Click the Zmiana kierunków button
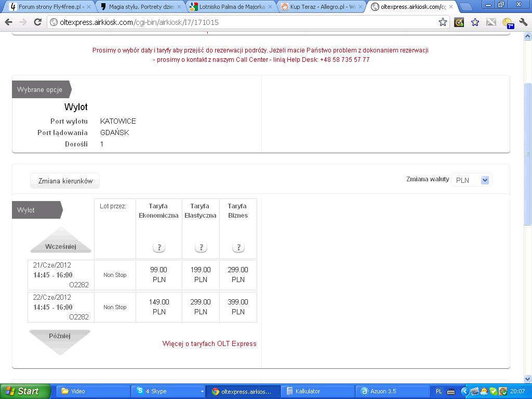 point(65,181)
